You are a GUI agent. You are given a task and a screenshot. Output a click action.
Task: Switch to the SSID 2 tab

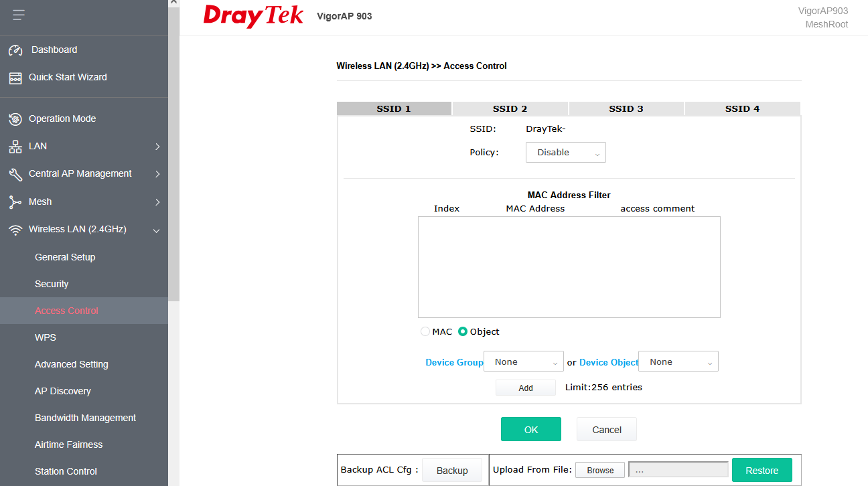pos(510,108)
